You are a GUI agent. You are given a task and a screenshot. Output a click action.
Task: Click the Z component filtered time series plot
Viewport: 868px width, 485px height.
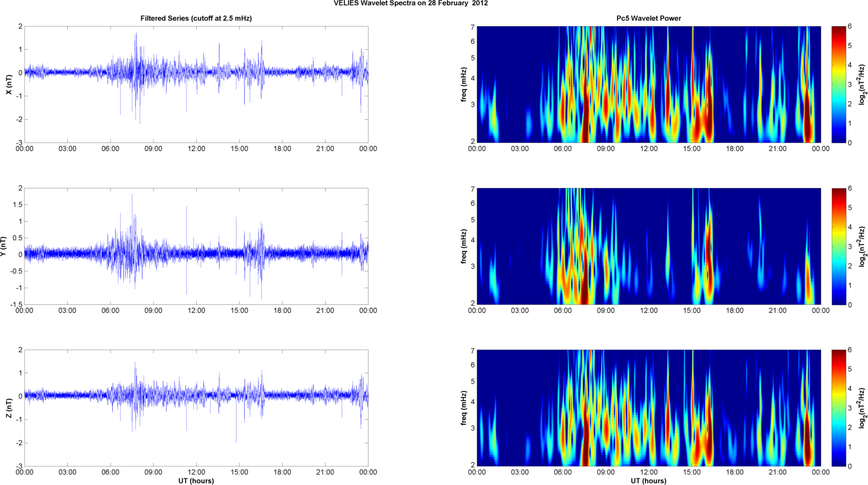tap(196, 408)
